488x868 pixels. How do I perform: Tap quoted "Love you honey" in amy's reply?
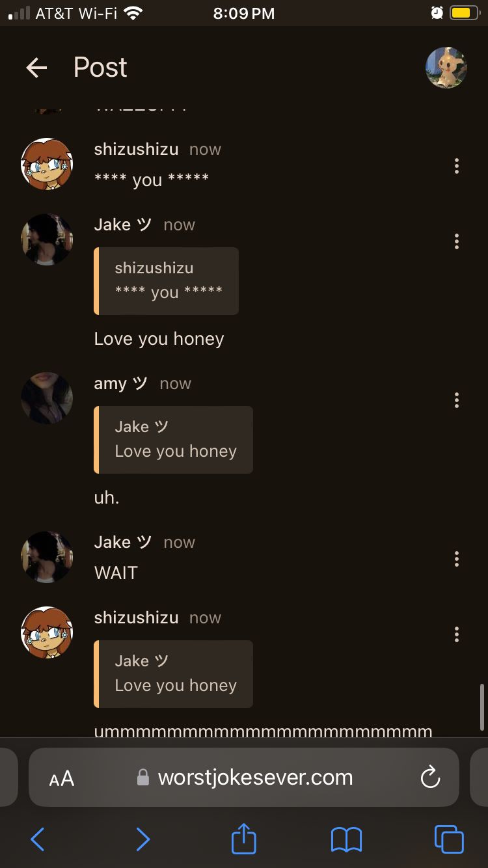pos(176,451)
